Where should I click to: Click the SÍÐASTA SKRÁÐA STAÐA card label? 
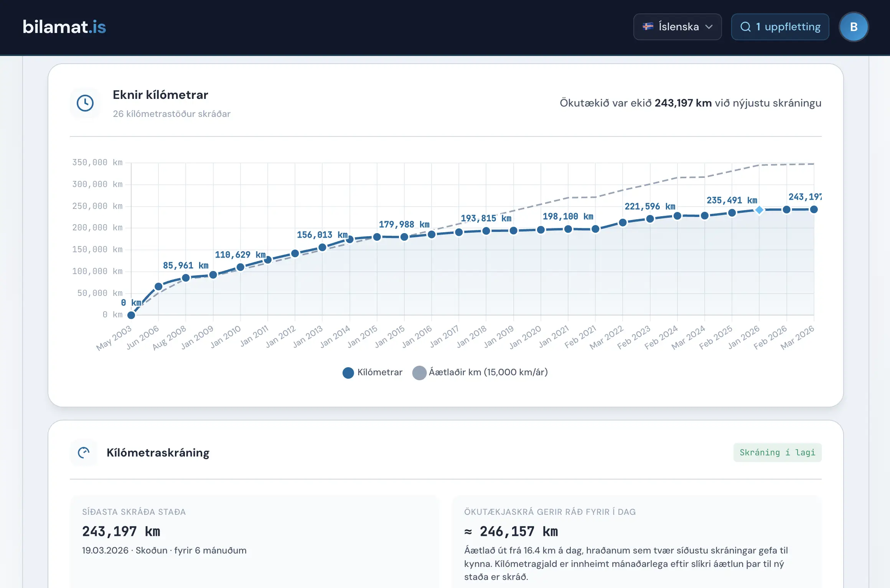[x=134, y=512]
